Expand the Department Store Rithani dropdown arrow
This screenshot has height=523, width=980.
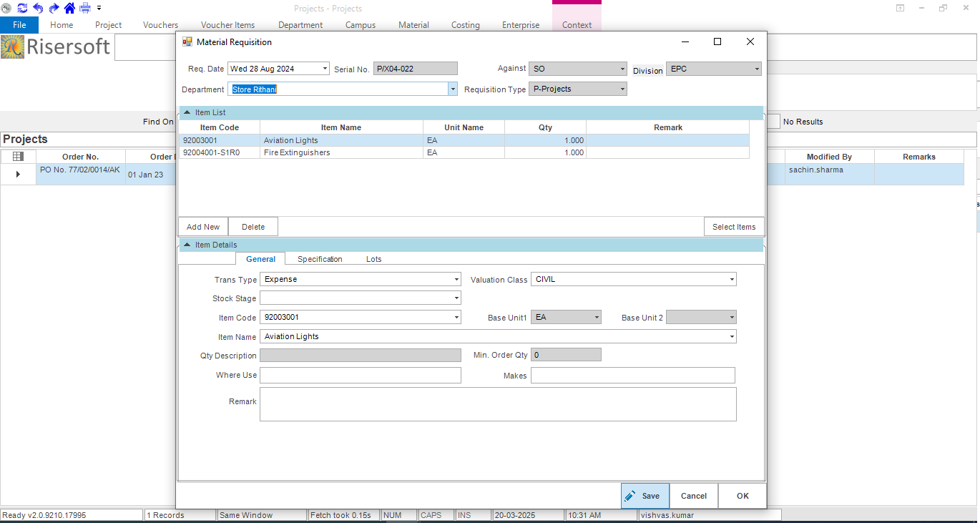pos(453,89)
